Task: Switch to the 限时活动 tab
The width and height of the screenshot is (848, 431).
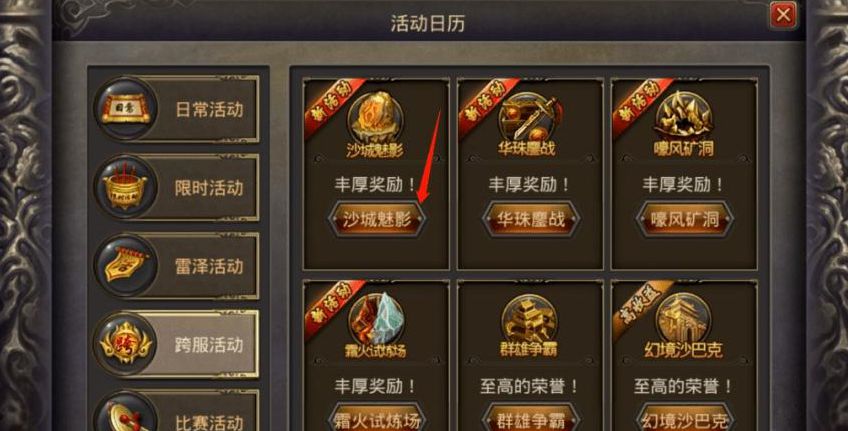Action: [x=176, y=187]
